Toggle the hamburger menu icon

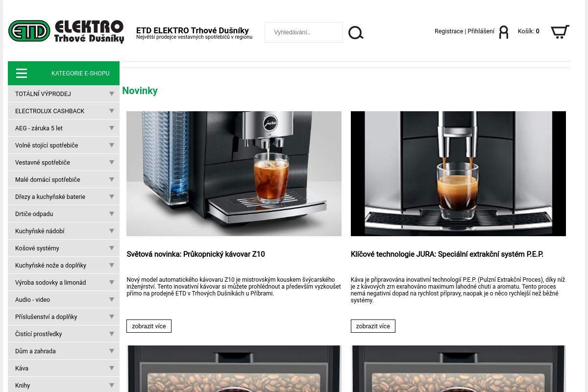click(x=22, y=73)
